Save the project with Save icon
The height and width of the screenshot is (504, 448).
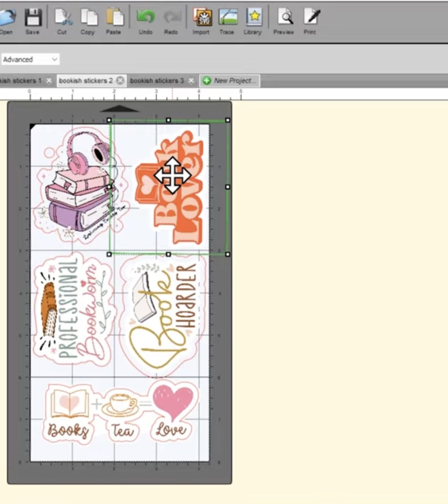click(33, 22)
